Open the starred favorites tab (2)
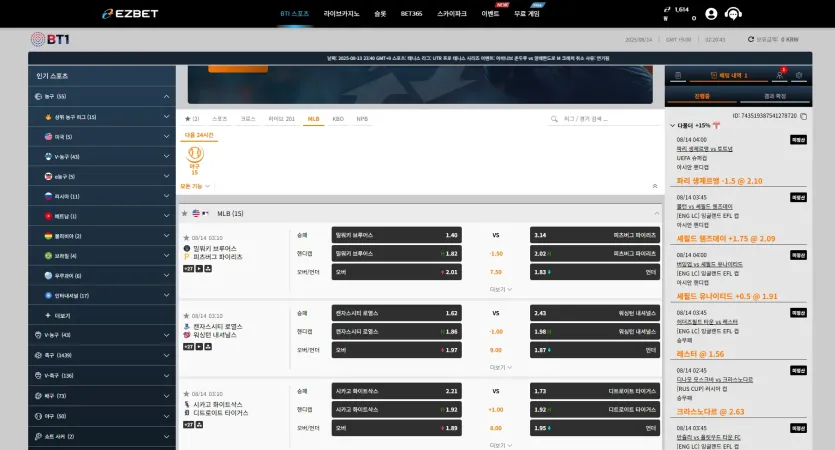835x450 pixels. (192, 119)
